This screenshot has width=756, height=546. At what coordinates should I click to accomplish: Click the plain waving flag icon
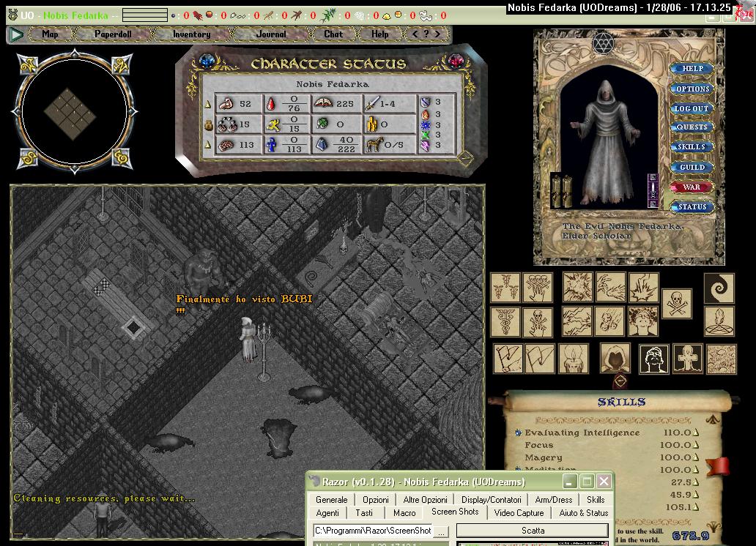click(540, 359)
